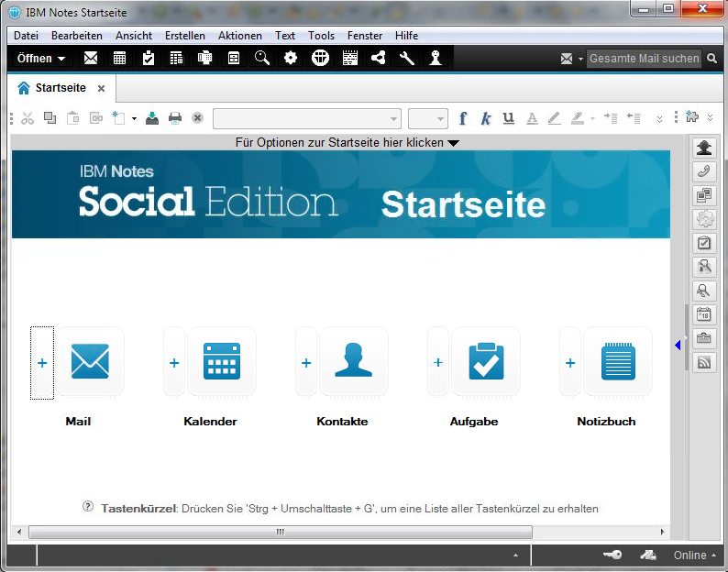Image resolution: width=728 pixels, height=572 pixels.
Task: Click the plus button beside Notizbuch
Action: (x=570, y=363)
